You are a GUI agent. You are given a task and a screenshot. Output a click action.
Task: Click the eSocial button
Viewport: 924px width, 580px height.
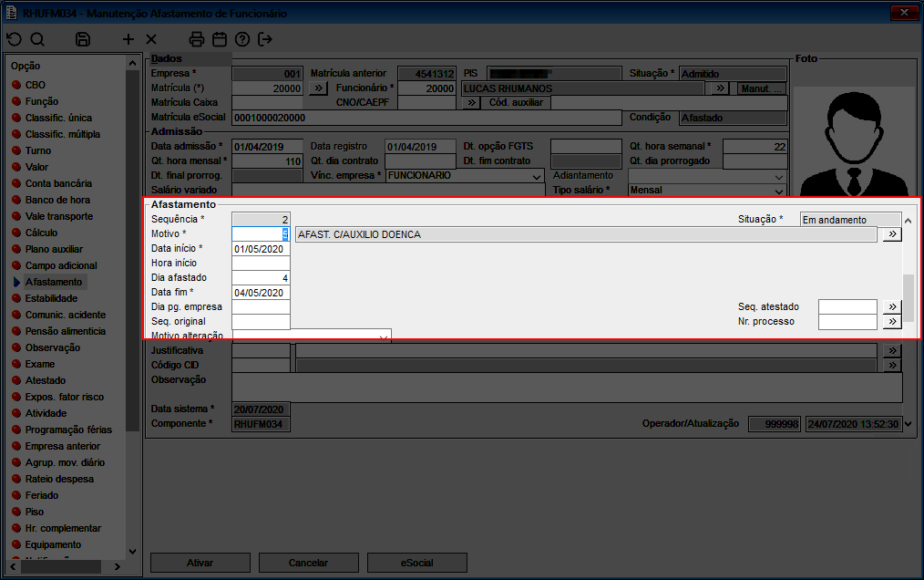click(417, 563)
